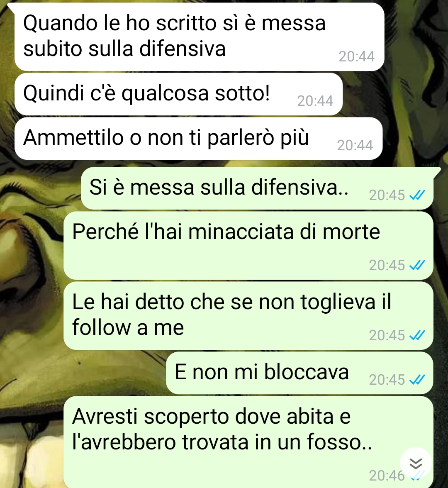Select outgoing message 'Si è messa sulla difensiva..'

coord(257,188)
